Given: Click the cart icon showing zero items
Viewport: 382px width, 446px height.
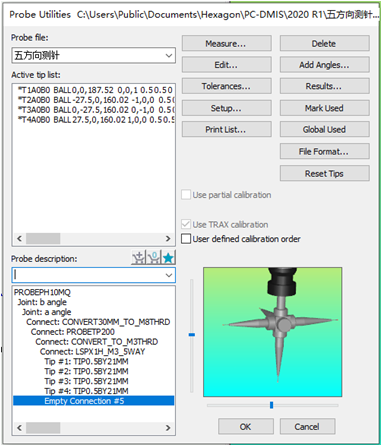Looking at the screenshot, I should pos(154,258).
